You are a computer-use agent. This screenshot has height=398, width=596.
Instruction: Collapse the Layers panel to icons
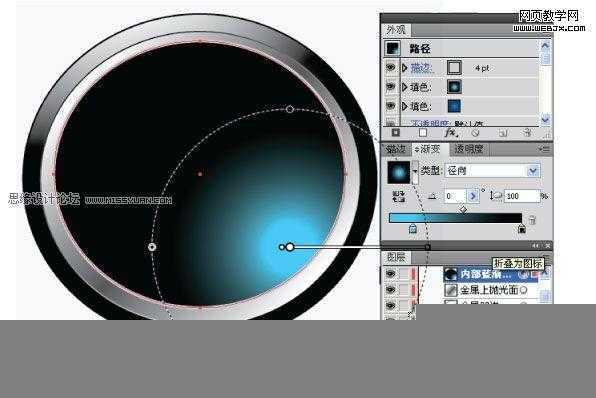pos(535,246)
